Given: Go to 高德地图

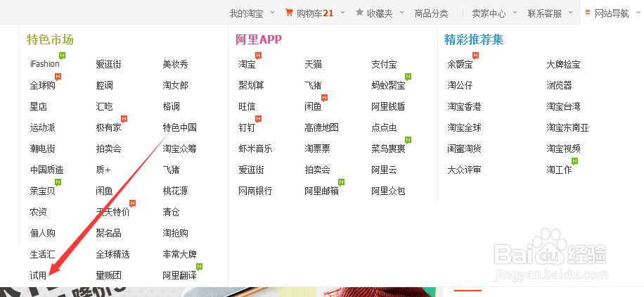Looking at the screenshot, I should pos(321,127).
